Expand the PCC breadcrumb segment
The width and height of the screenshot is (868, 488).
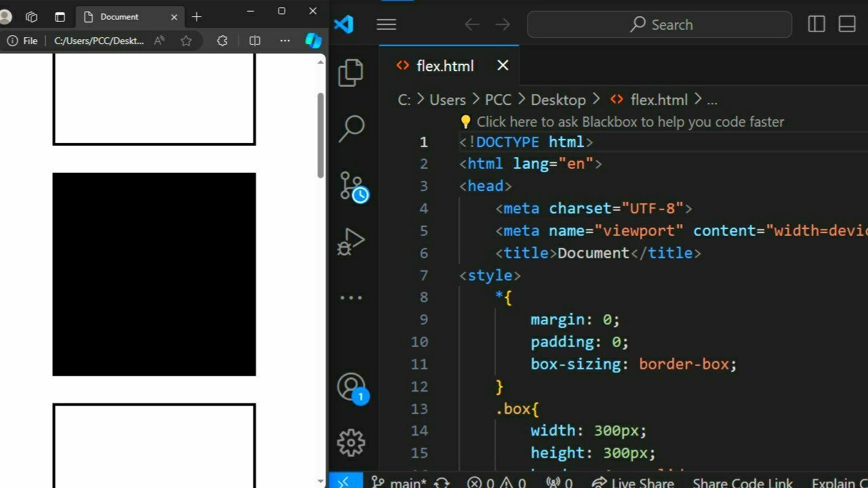coord(498,100)
